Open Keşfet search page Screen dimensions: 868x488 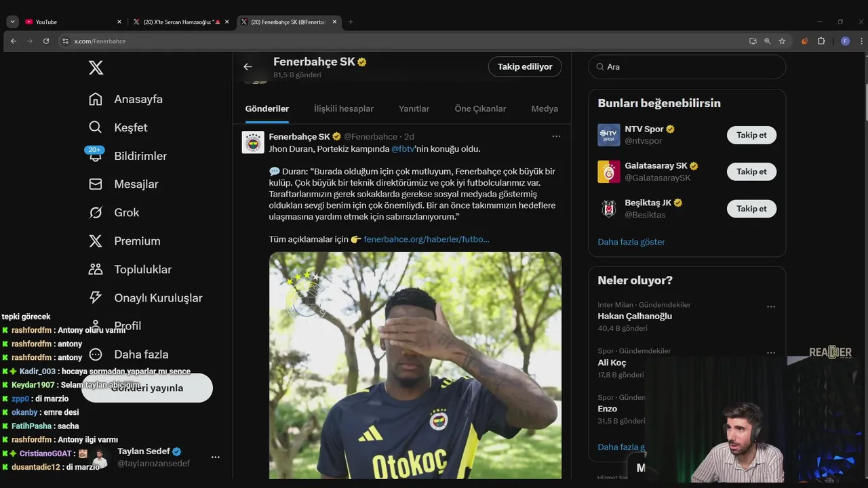[x=118, y=127]
